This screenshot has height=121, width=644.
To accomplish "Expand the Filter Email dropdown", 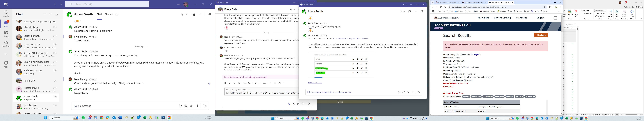I will tap(600, 16).
